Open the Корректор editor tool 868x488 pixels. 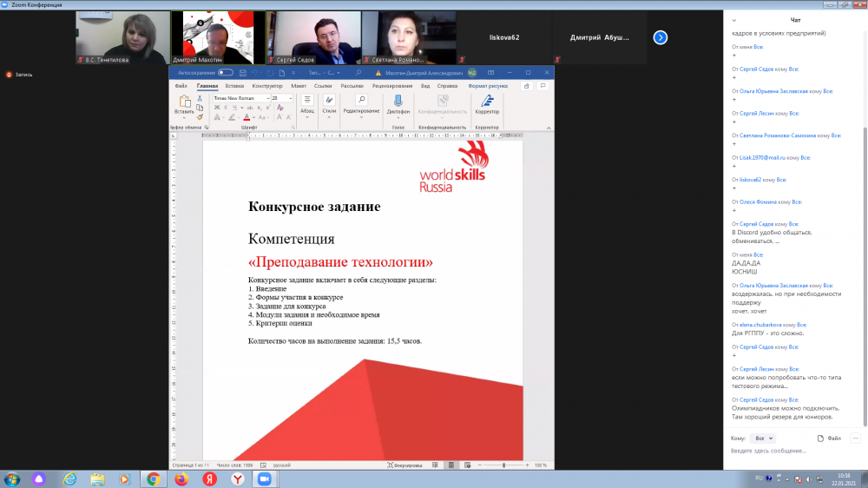click(488, 101)
